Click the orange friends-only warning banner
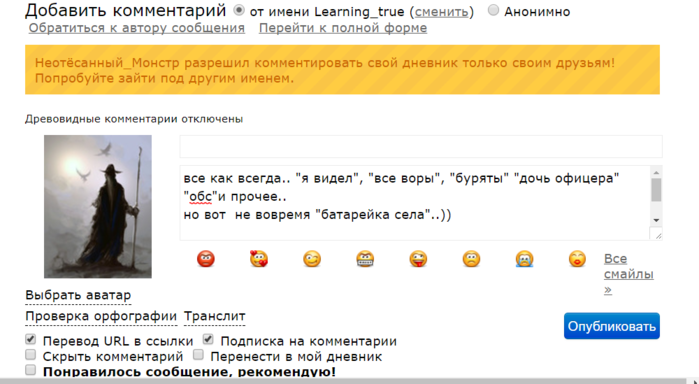This screenshot has height=384, width=699. coord(342,70)
